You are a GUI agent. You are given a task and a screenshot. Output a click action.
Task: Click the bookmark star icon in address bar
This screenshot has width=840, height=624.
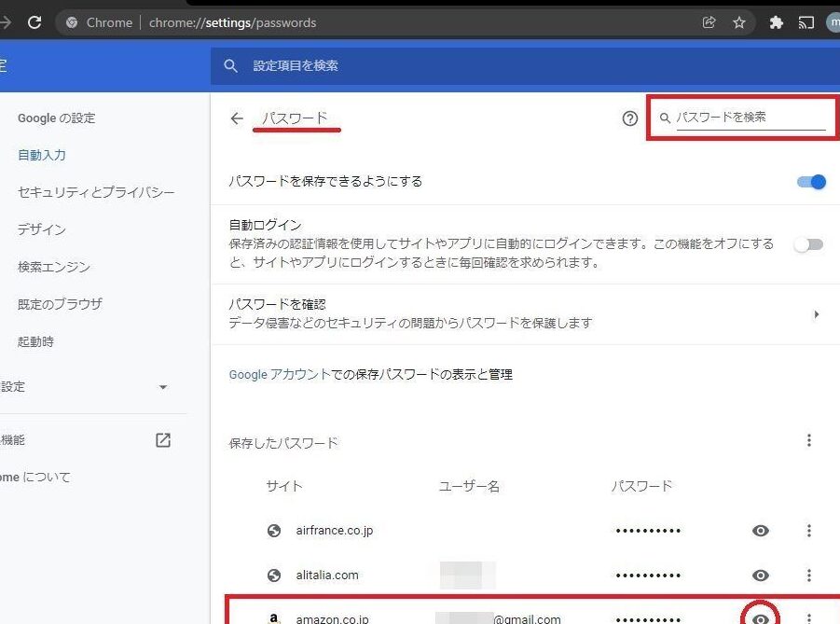tap(739, 22)
